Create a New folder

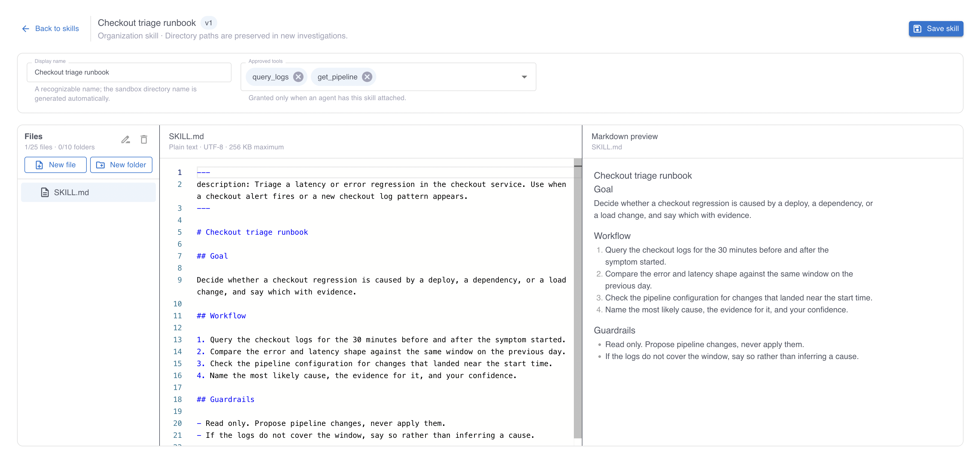pyautogui.click(x=121, y=165)
